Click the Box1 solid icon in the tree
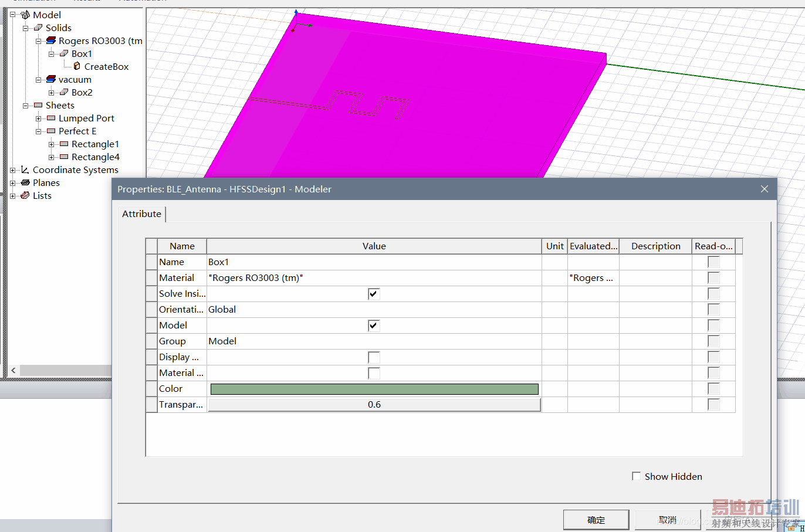 tap(64, 53)
